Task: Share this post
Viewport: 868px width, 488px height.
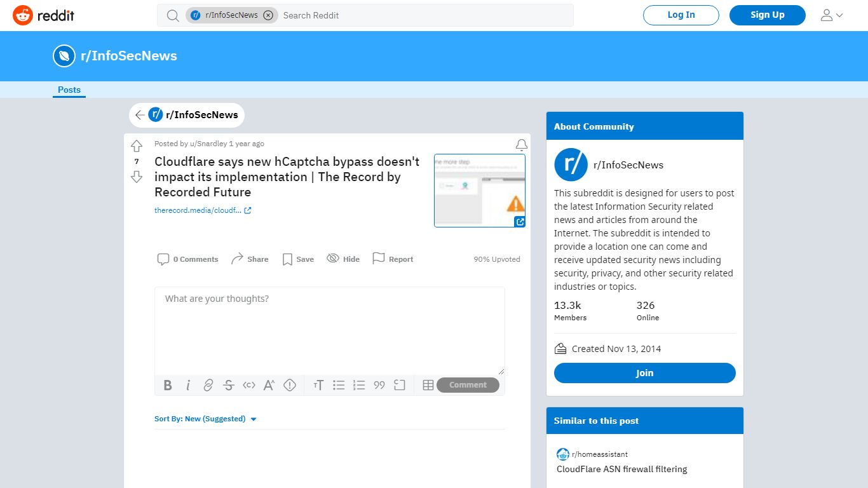Action: pos(250,259)
